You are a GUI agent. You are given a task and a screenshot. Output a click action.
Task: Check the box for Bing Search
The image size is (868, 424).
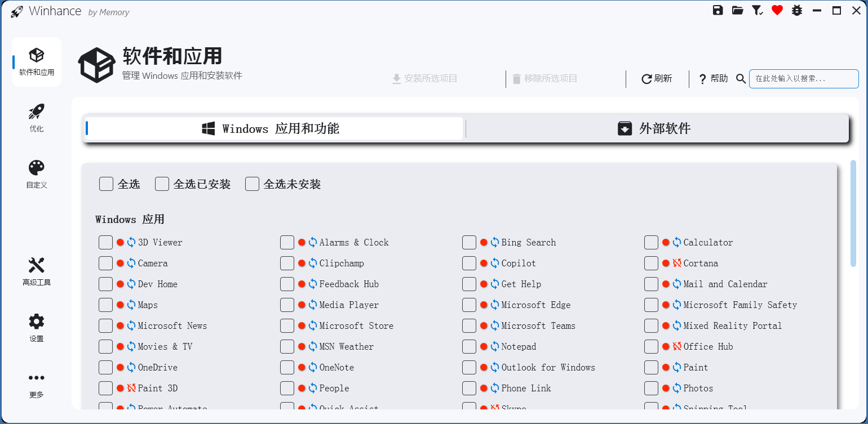[469, 243]
